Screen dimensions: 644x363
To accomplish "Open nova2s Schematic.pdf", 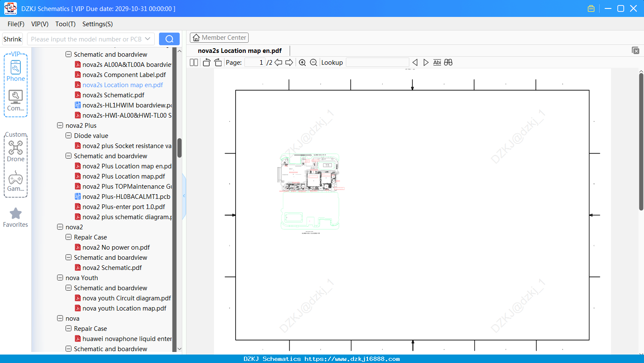I will point(113,95).
